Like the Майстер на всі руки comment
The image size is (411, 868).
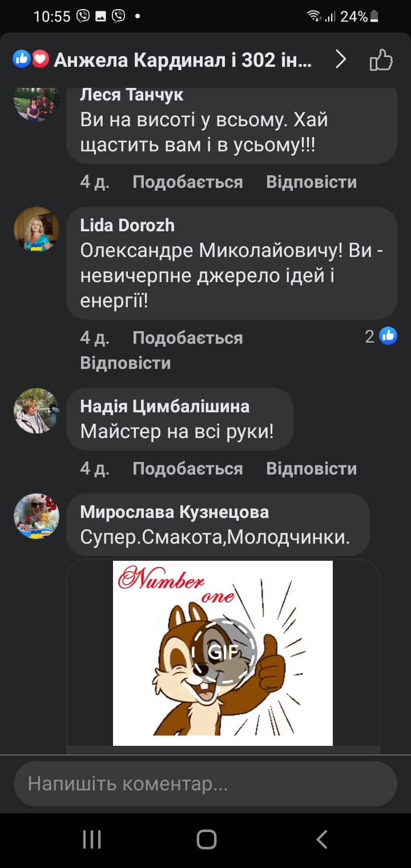coord(187,469)
